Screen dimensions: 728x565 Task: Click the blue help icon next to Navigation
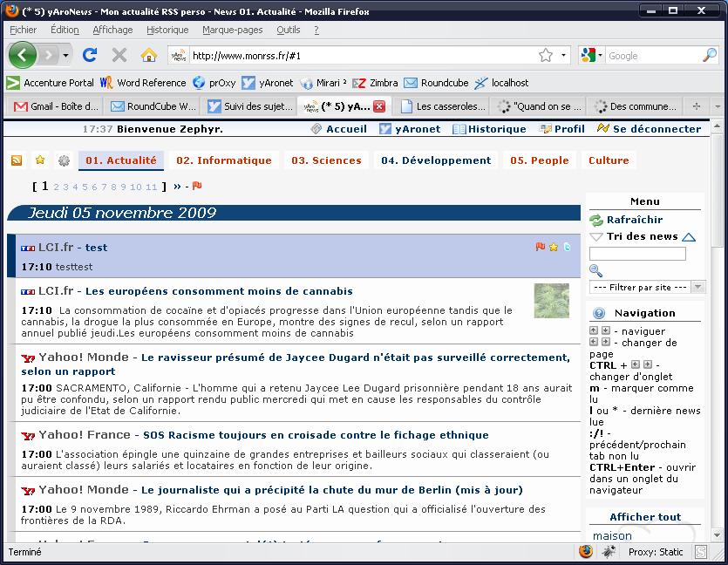point(599,313)
